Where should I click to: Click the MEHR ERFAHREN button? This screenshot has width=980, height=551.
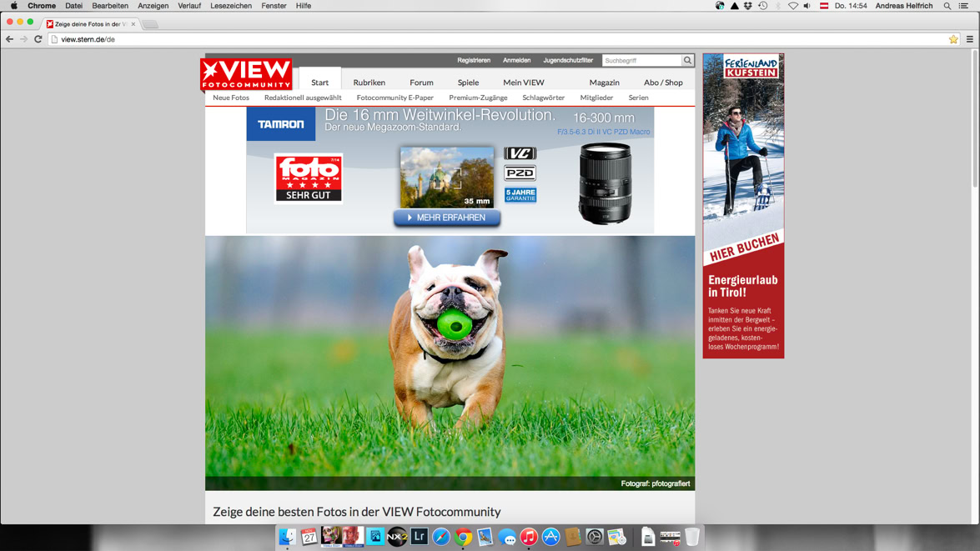(447, 218)
